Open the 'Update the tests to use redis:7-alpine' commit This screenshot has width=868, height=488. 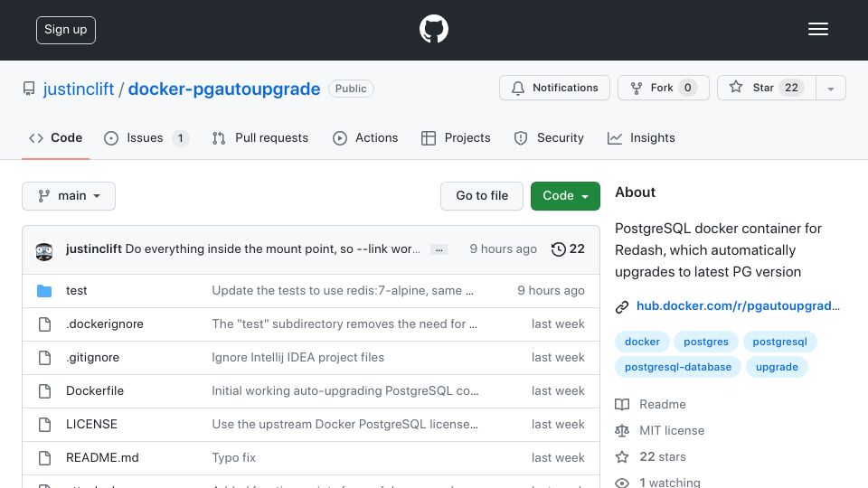tap(343, 290)
